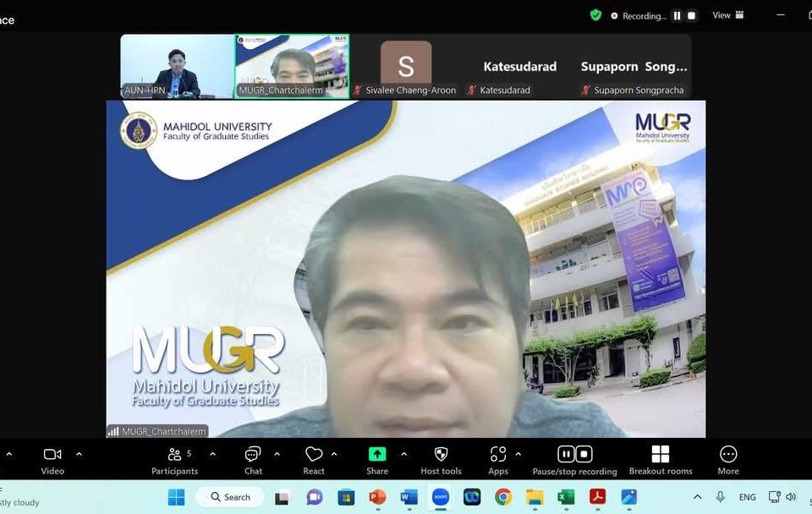Click the system tray microphone icon
The image size is (812, 514).
(721, 497)
